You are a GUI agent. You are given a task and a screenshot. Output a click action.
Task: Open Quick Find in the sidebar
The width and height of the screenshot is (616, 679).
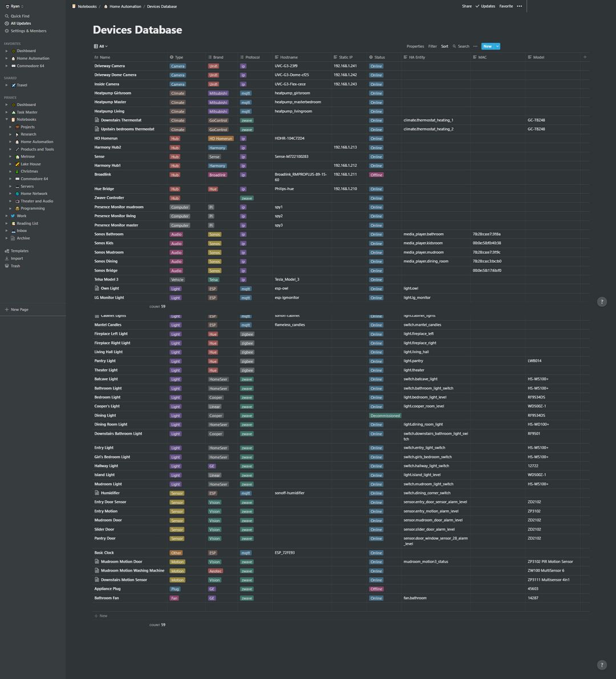19,15
